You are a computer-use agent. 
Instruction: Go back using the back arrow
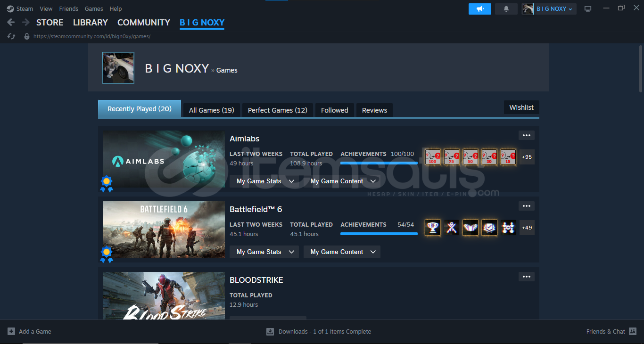11,22
